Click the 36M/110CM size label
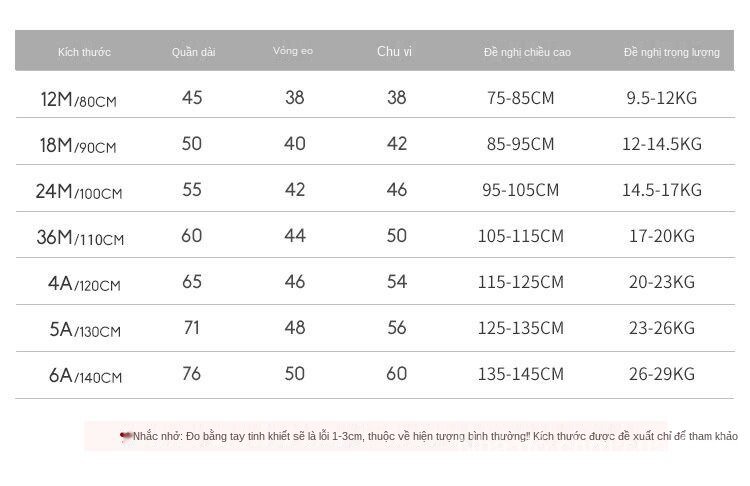 click(79, 238)
